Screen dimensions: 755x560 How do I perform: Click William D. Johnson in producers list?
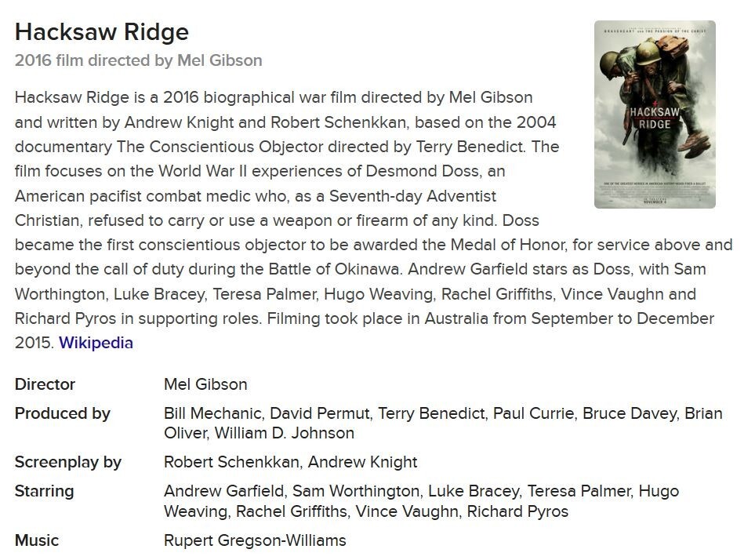point(285,433)
